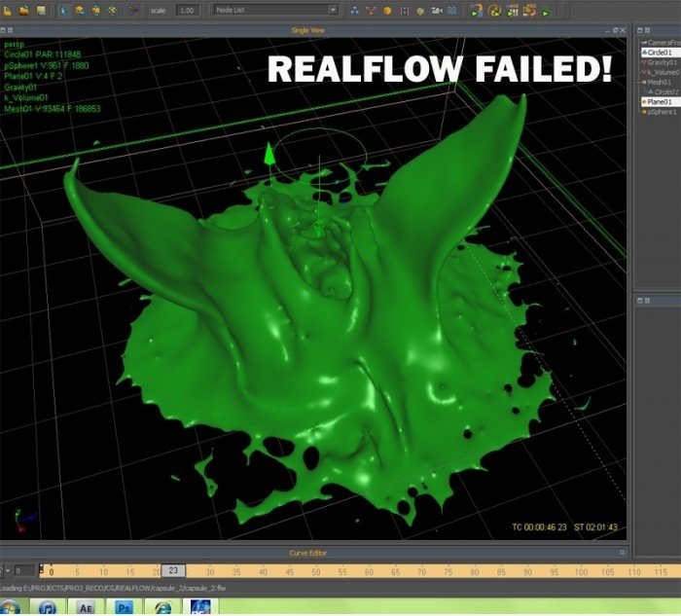Click the constraints icon with vertical dots
Viewport: 681px width, 616px height.
pyautogui.click(x=405, y=11)
